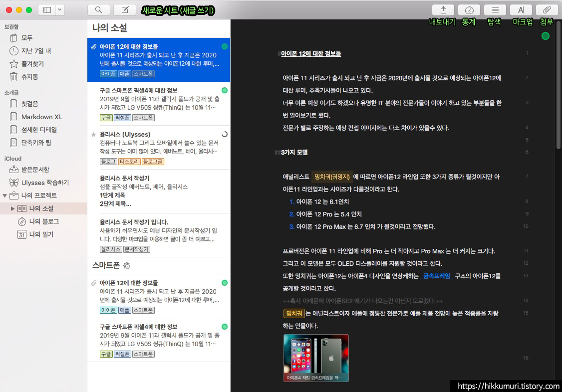Open the 율리시스 (Ulysses) sheet

tap(159, 148)
